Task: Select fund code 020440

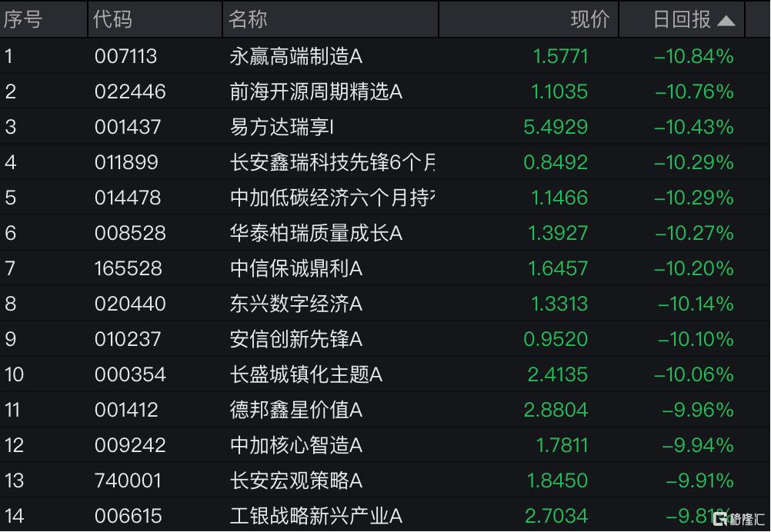Action: click(130, 304)
